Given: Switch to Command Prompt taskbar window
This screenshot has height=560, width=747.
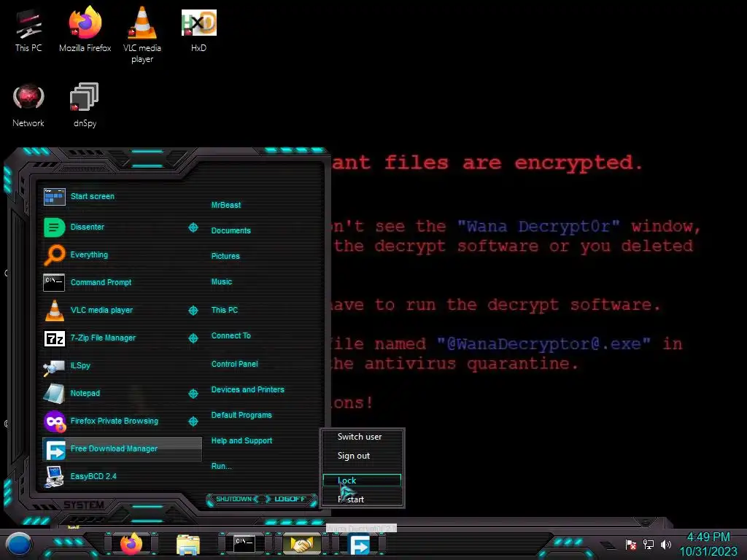Looking at the screenshot, I should coord(244,543).
